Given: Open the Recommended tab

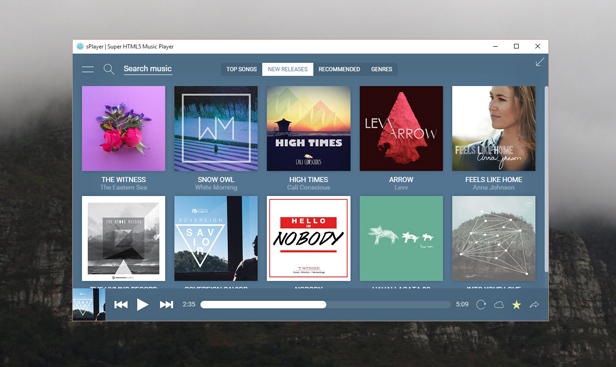Looking at the screenshot, I should 339,69.
